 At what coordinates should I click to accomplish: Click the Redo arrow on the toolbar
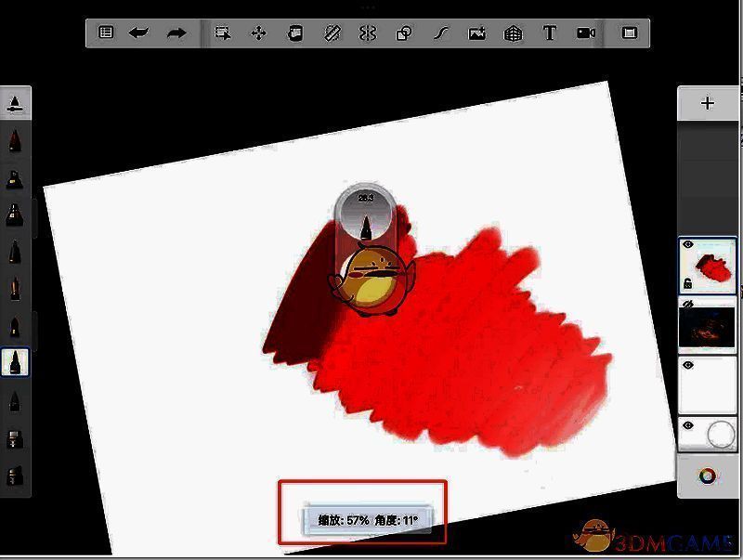tap(174, 32)
